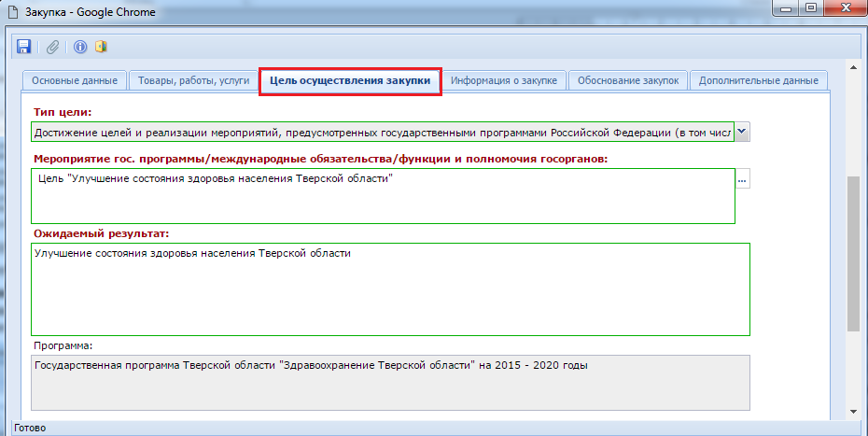The image size is (868, 436).
Task: Select 'Цель осуществления закупки' tab
Action: tap(349, 81)
